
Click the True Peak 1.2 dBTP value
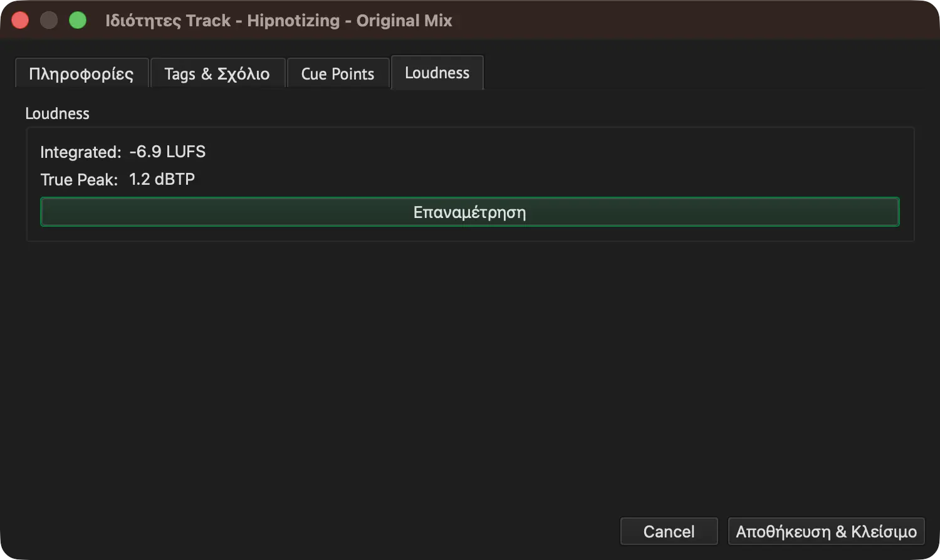[x=162, y=179]
